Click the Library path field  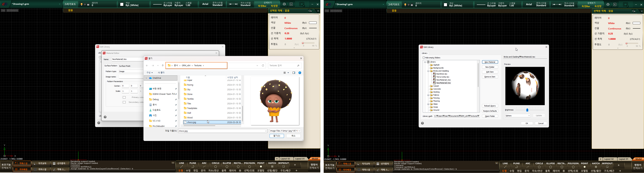[456, 116]
